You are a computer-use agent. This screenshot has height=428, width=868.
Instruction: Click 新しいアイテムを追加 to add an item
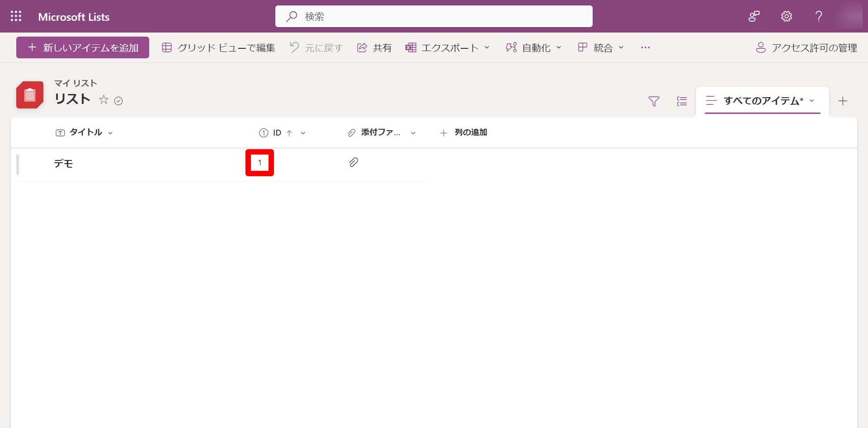pos(82,47)
